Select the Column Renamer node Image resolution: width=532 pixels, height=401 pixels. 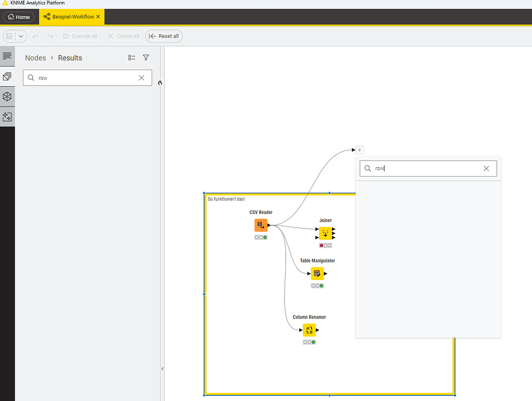[x=309, y=329]
